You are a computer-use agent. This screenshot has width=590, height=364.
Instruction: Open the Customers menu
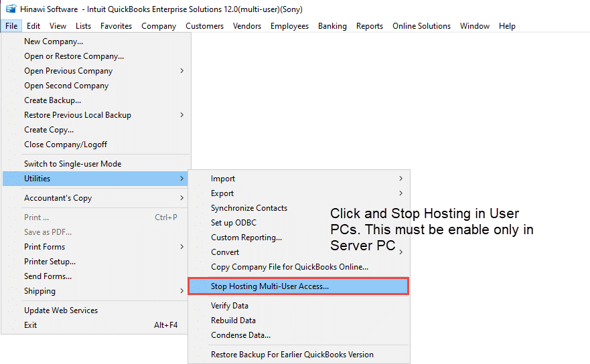[x=205, y=26]
